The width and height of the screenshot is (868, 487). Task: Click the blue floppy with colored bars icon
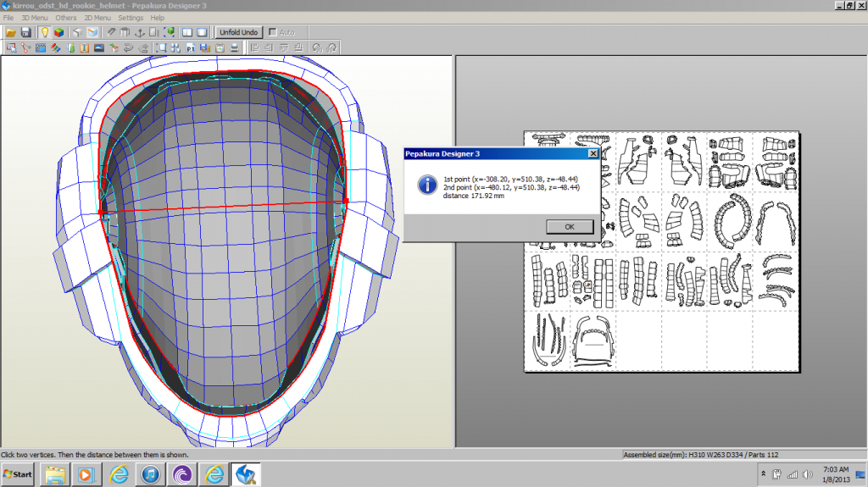tap(205, 48)
